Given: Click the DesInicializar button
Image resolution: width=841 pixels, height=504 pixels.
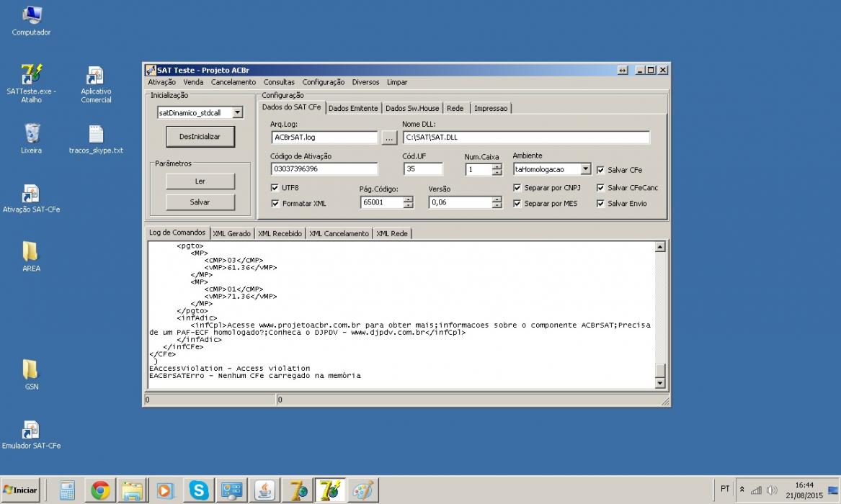Looking at the screenshot, I should click(x=200, y=137).
